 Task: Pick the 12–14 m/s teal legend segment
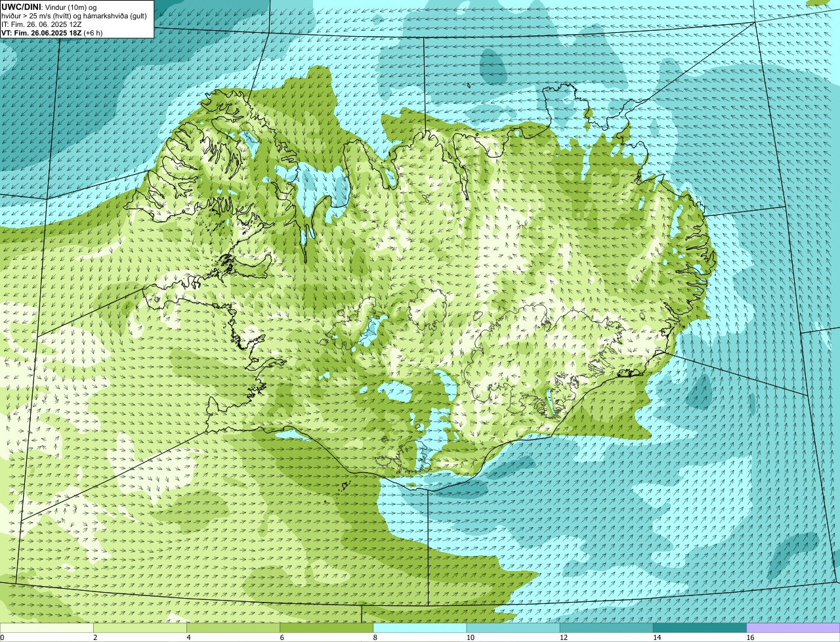tap(607, 628)
